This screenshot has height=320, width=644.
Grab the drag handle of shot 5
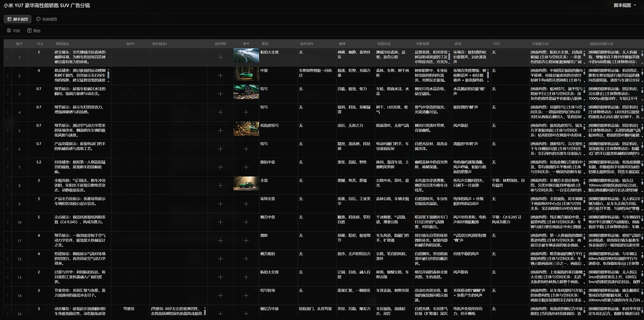point(7,130)
